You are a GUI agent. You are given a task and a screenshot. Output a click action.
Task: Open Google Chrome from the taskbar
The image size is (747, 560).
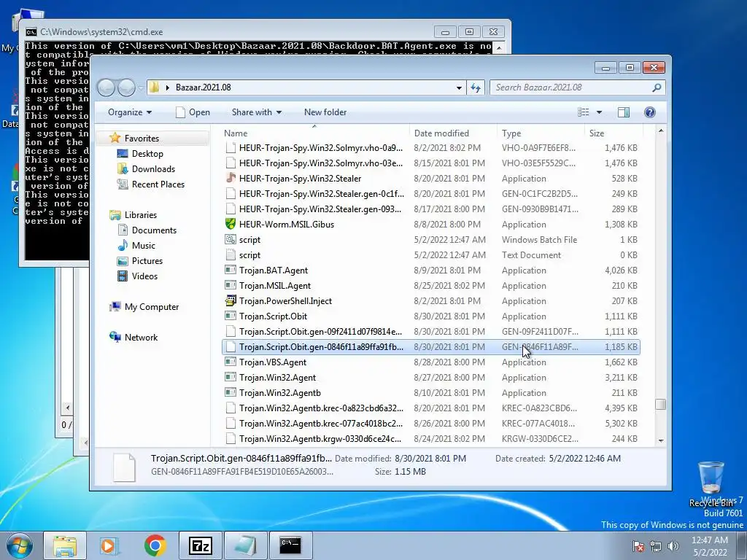tap(155, 545)
